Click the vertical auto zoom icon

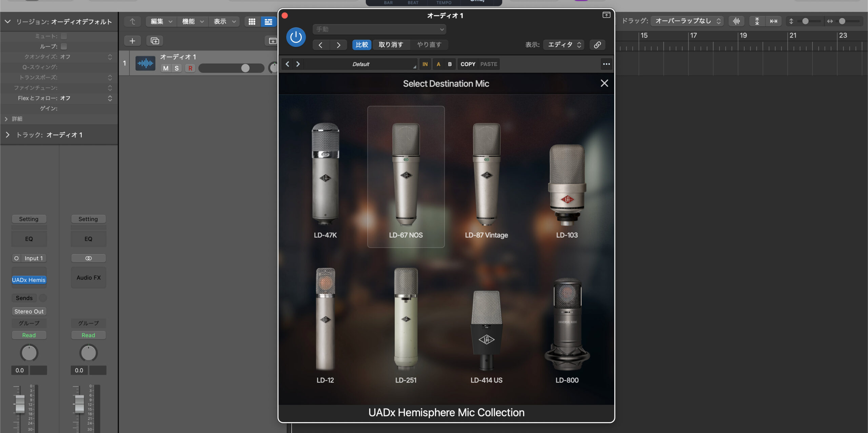click(x=757, y=21)
